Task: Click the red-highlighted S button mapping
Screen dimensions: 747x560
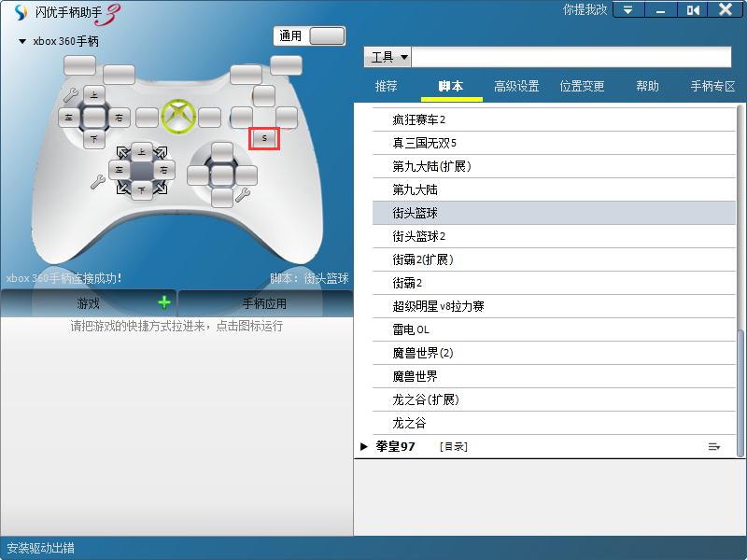Action: [263, 137]
